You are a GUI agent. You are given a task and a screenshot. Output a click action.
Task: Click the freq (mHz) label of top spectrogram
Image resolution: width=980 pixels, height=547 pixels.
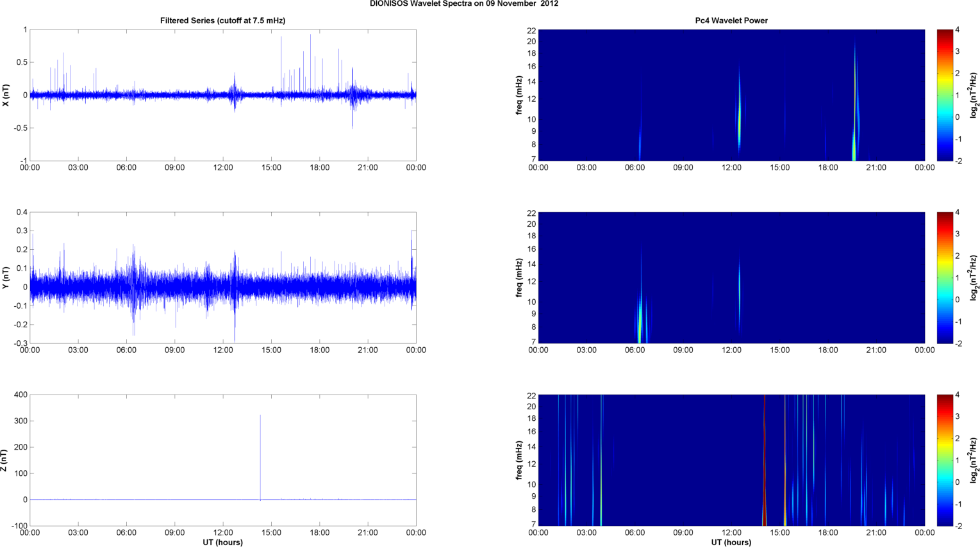coord(519,95)
